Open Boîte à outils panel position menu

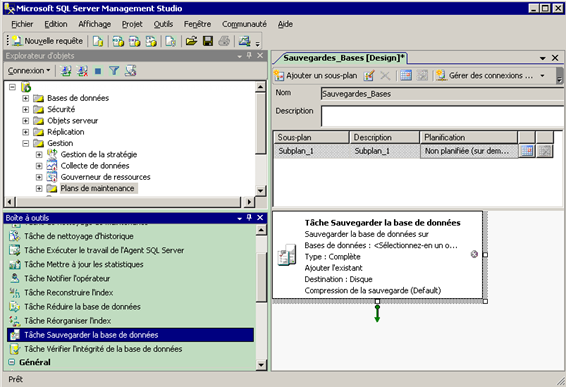pyautogui.click(x=239, y=218)
